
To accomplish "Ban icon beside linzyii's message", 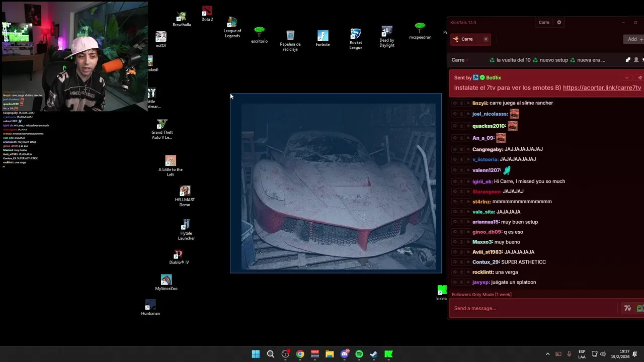I will [455, 103].
